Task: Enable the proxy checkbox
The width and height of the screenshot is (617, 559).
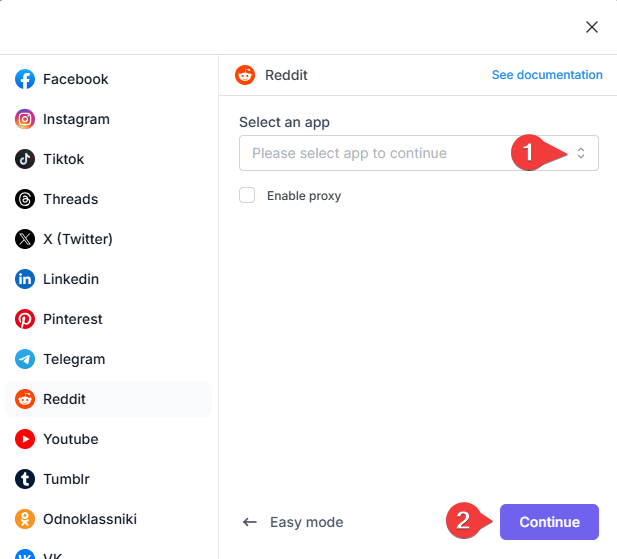Action: (247, 195)
